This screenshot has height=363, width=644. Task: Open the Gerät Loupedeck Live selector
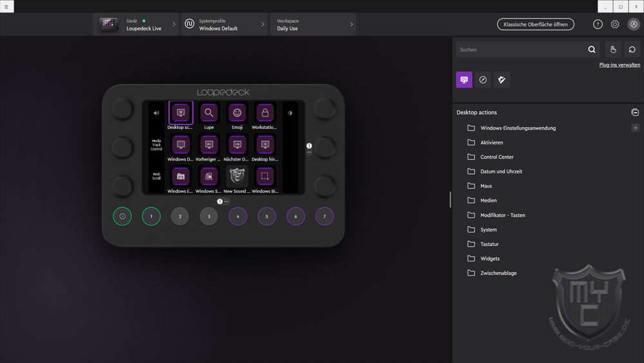coord(136,25)
